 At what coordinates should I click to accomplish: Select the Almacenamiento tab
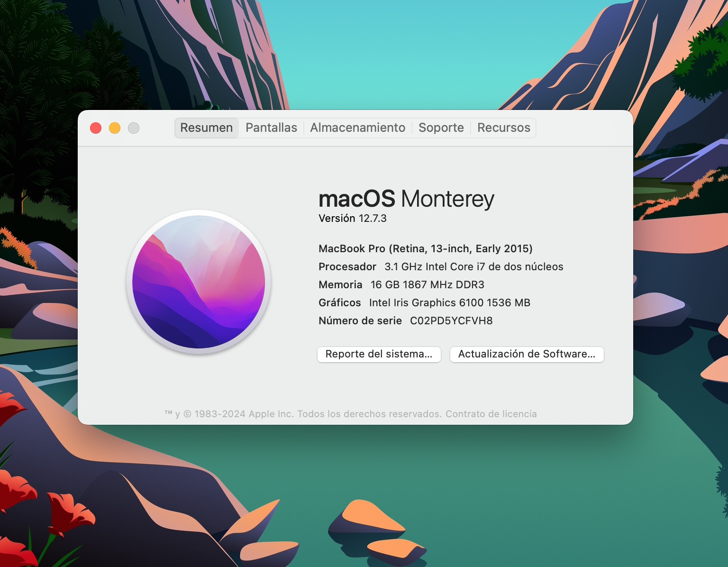357,128
